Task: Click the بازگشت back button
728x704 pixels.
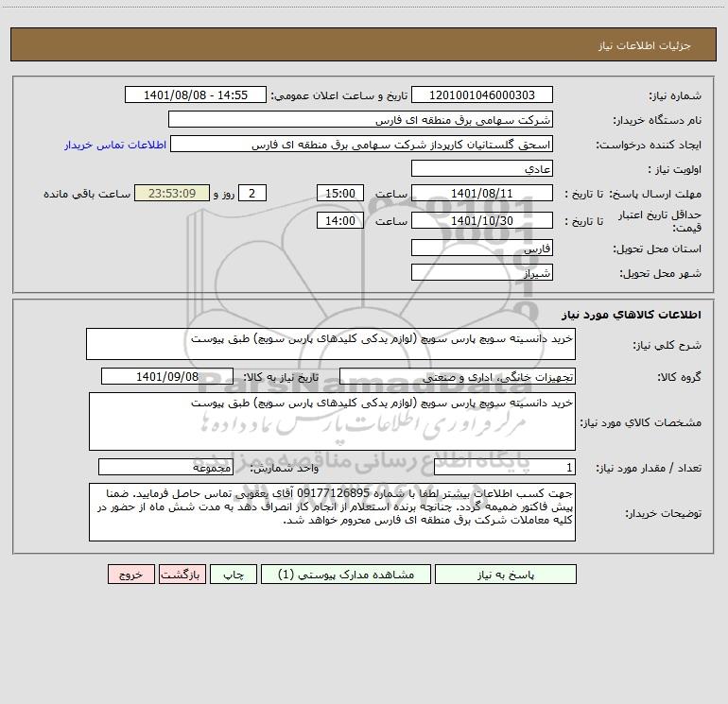Action: click(x=182, y=575)
